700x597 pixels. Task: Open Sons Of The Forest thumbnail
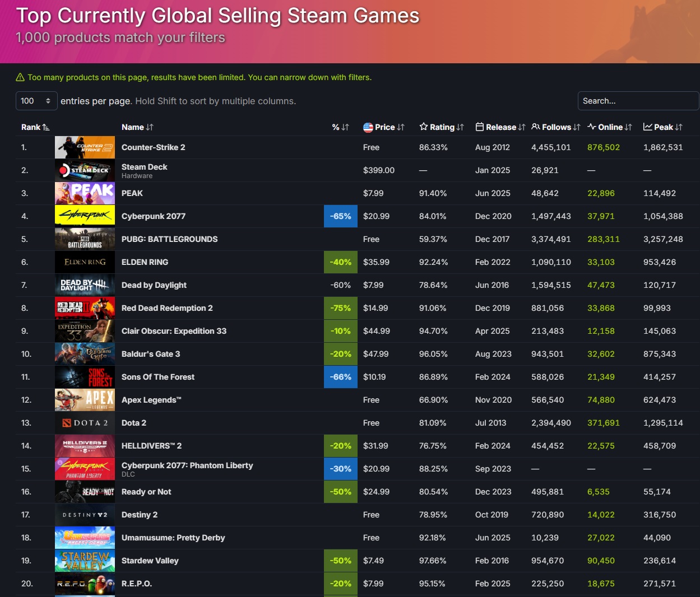(x=85, y=377)
